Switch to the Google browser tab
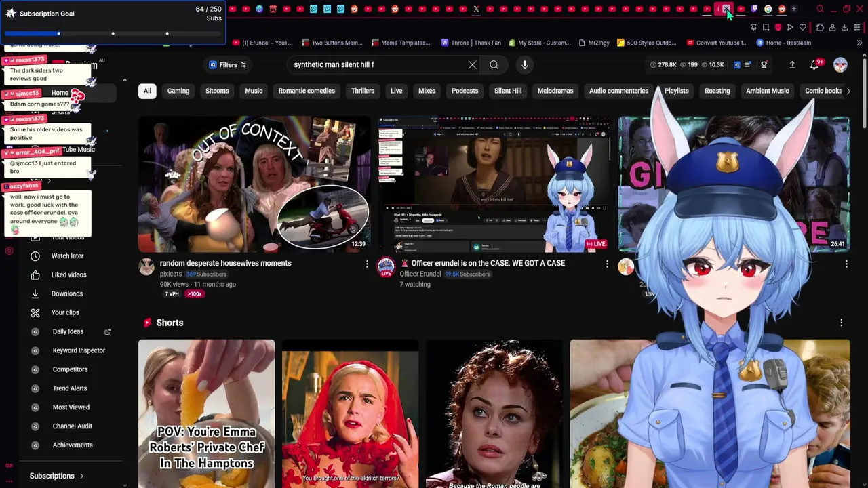The image size is (868, 488). point(768,9)
